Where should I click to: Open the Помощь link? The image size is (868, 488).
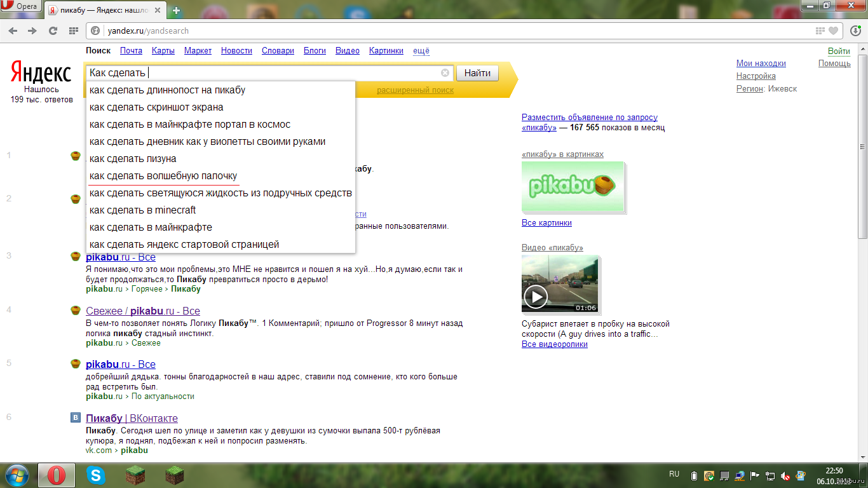click(x=834, y=64)
